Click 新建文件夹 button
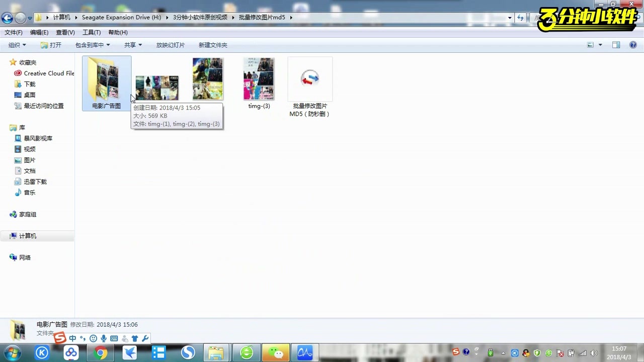This screenshot has width=644, height=362. point(213,45)
